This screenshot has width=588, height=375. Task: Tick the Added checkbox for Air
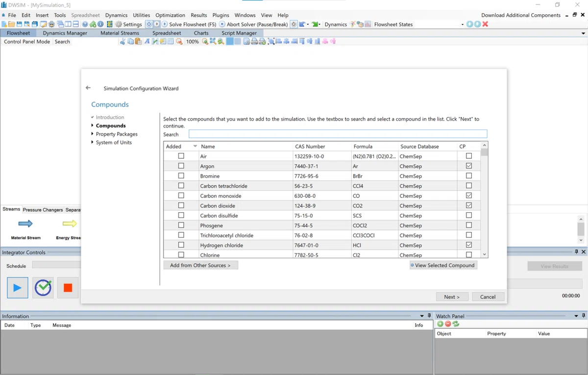pos(181,156)
